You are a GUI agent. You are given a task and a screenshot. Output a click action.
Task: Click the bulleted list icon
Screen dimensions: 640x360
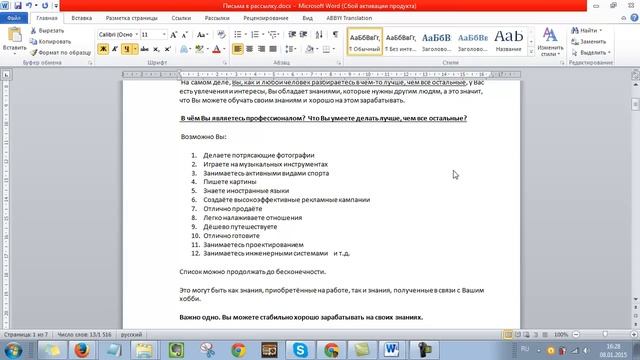[238, 34]
